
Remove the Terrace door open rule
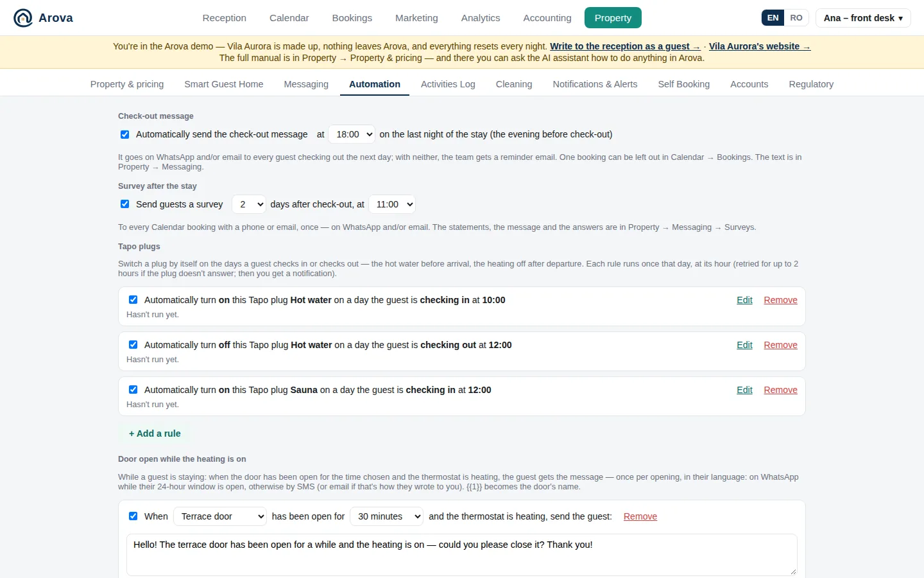640,516
